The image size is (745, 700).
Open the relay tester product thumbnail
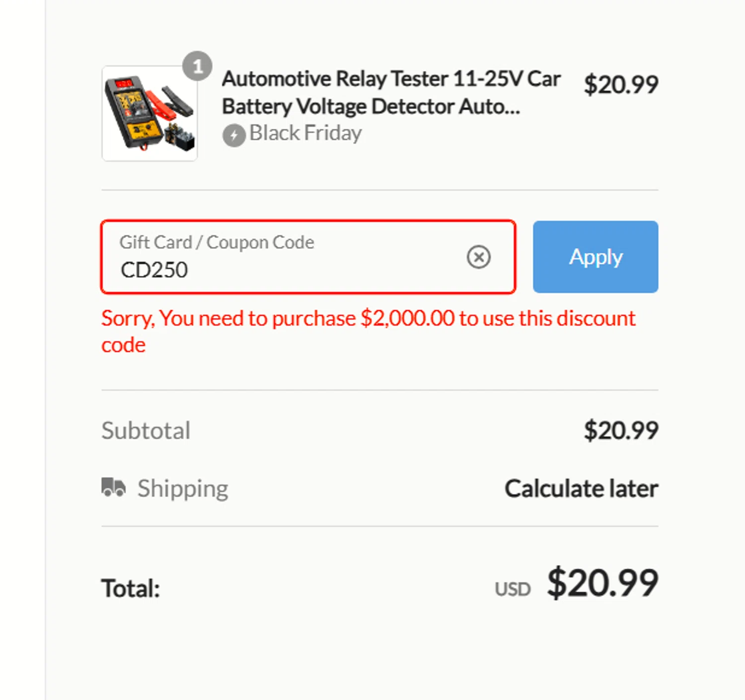pos(149,114)
